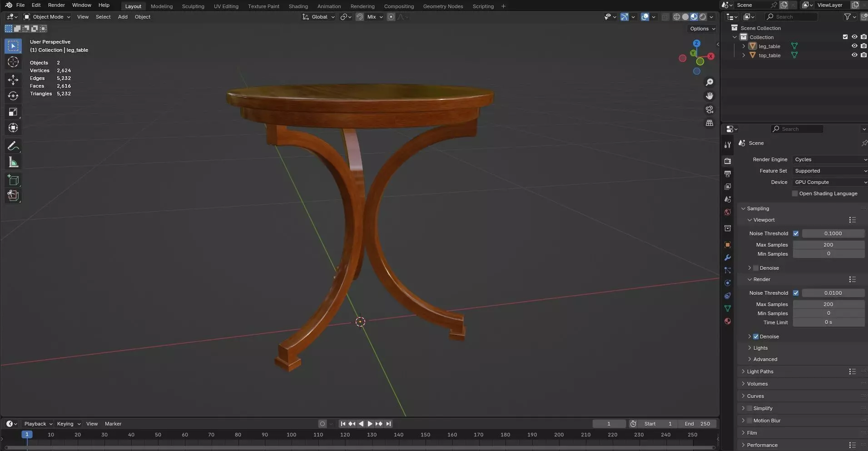868x451 pixels.
Task: Click the Options button
Action: point(702,29)
